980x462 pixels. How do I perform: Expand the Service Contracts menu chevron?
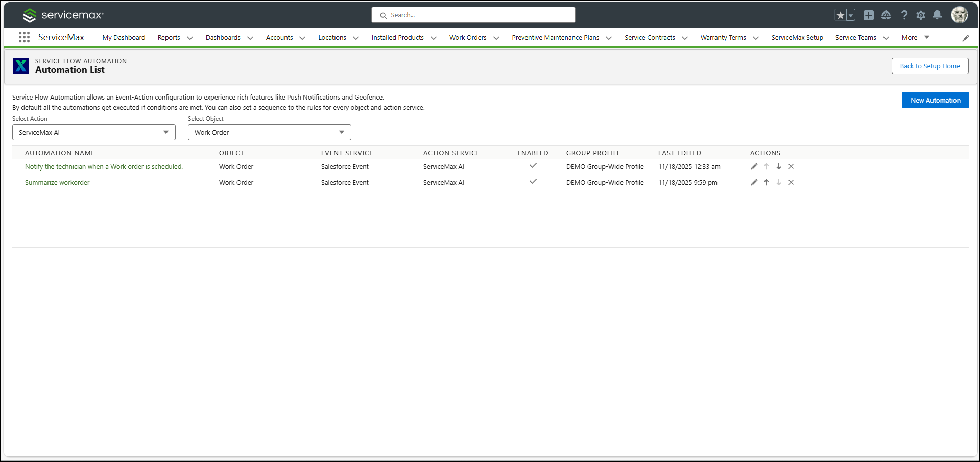coord(685,38)
